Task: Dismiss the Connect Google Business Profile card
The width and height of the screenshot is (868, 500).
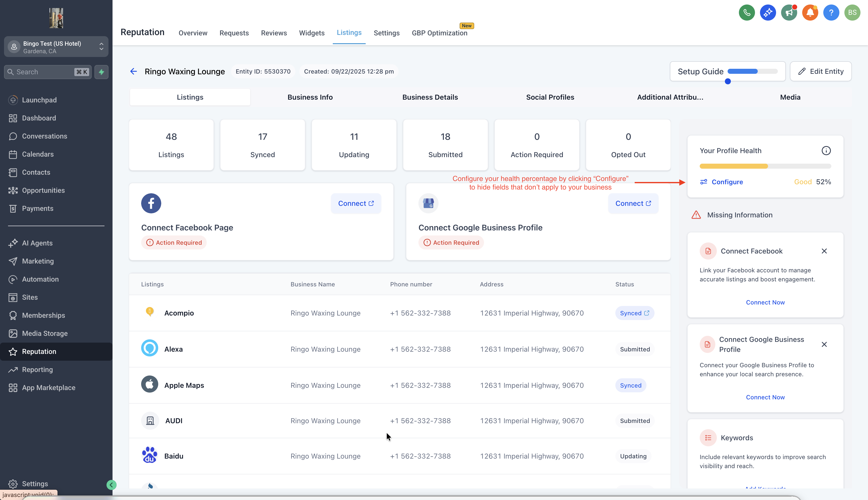Action: pyautogui.click(x=824, y=344)
